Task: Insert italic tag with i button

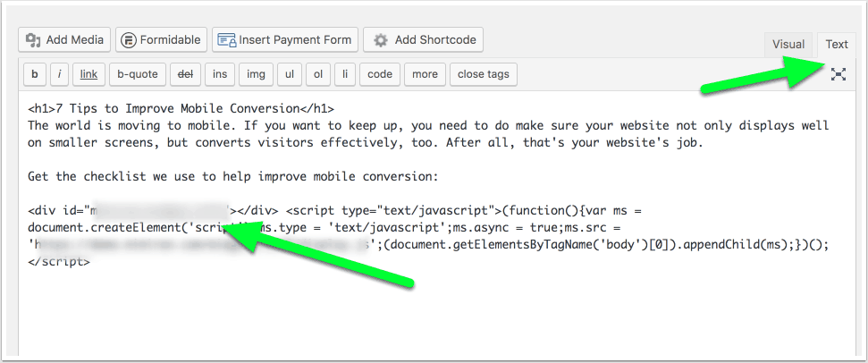Action: pos(59,74)
